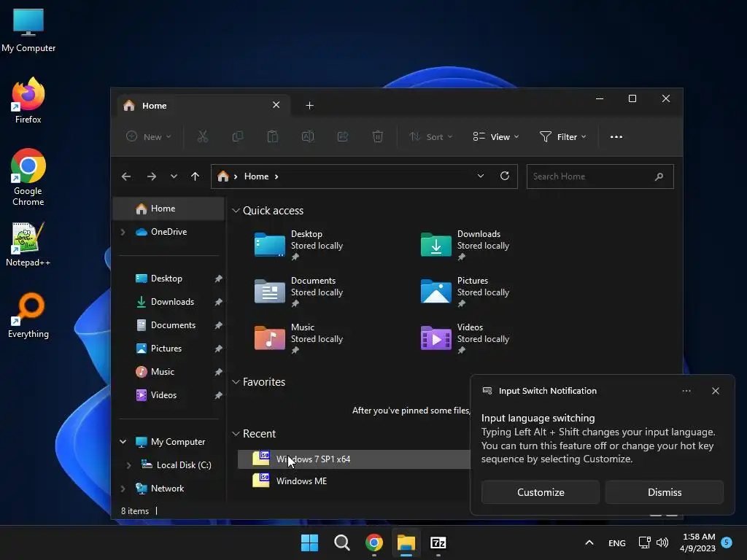Open the See more ellipsis in toolbar

tap(616, 136)
